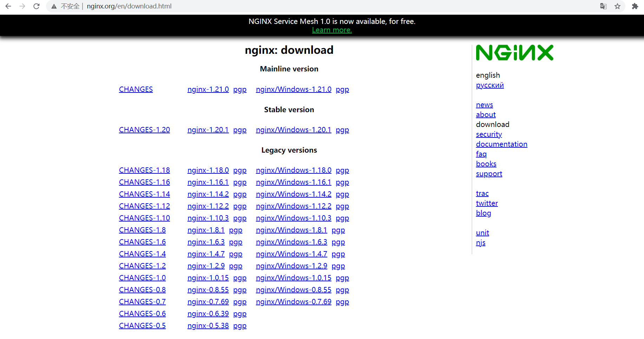Viewport: 644px width, 339px height.
Task: Download nginx-1.14.2
Action: (208, 194)
